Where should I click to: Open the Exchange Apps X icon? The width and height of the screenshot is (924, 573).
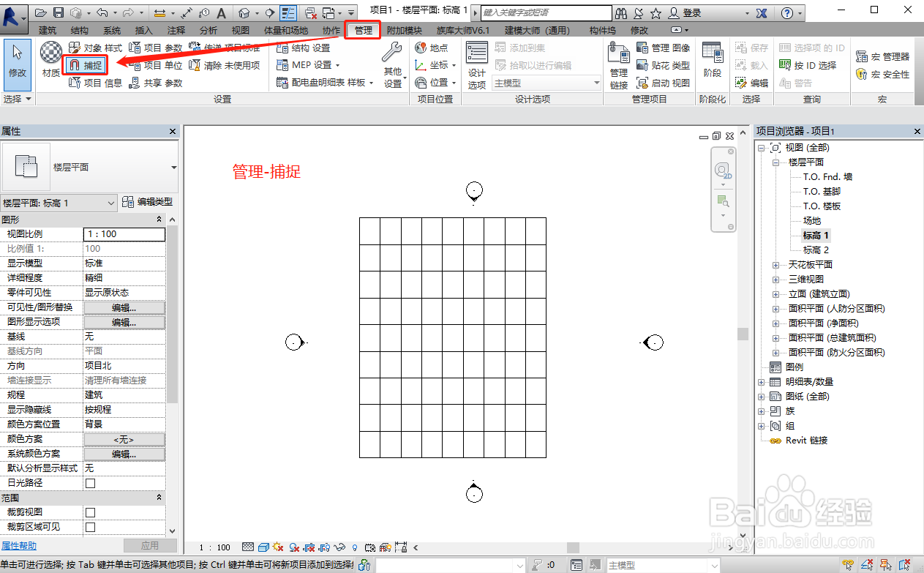[x=762, y=13]
